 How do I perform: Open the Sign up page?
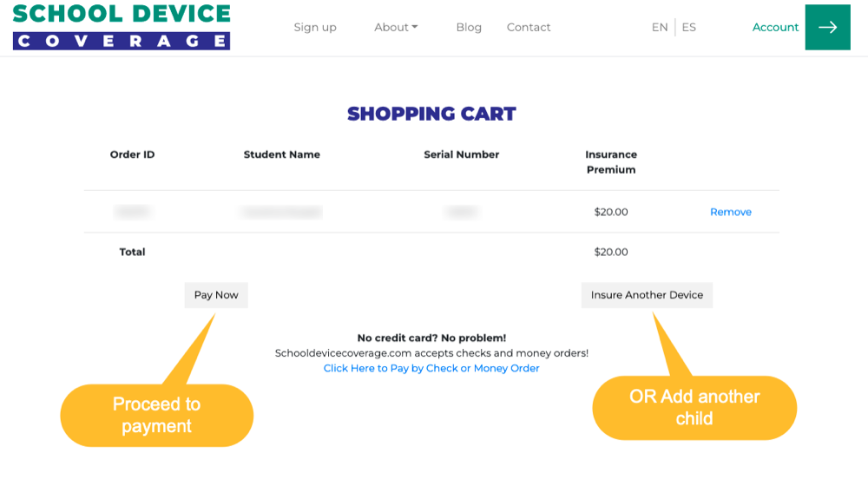315,27
